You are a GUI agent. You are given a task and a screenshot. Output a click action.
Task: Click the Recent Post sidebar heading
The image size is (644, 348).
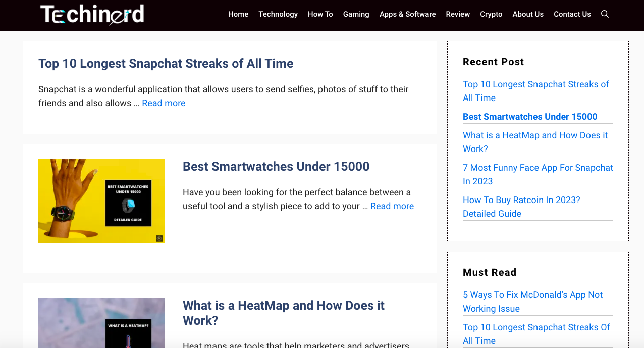[494, 62]
